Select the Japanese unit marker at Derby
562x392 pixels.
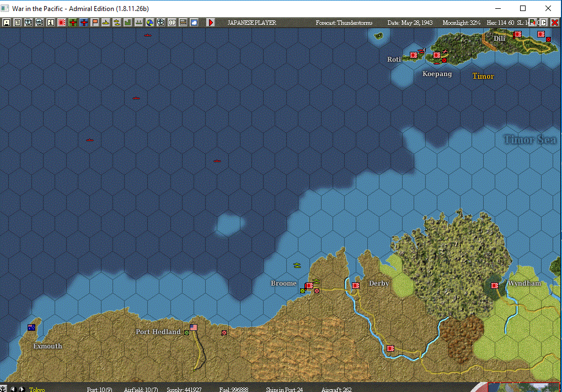[x=356, y=286]
